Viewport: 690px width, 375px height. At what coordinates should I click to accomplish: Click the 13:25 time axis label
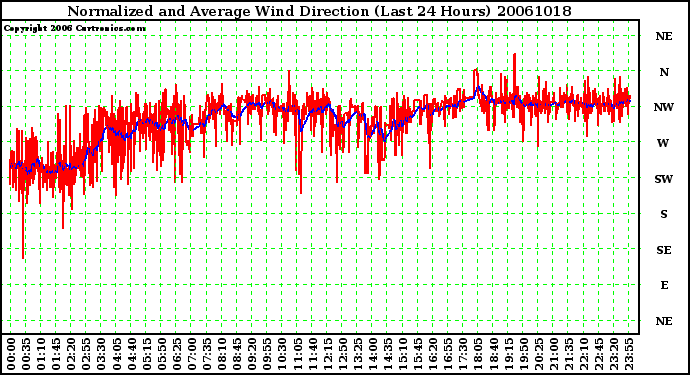358,354
